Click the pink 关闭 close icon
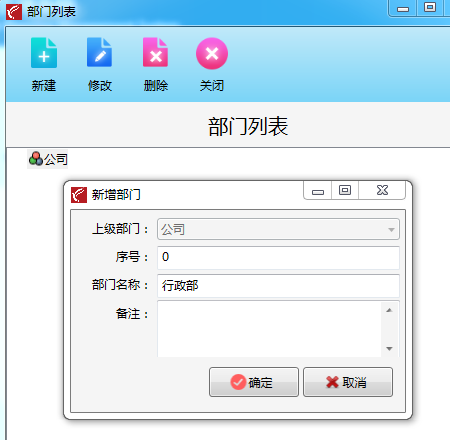This screenshot has height=440, width=450. coord(212,53)
